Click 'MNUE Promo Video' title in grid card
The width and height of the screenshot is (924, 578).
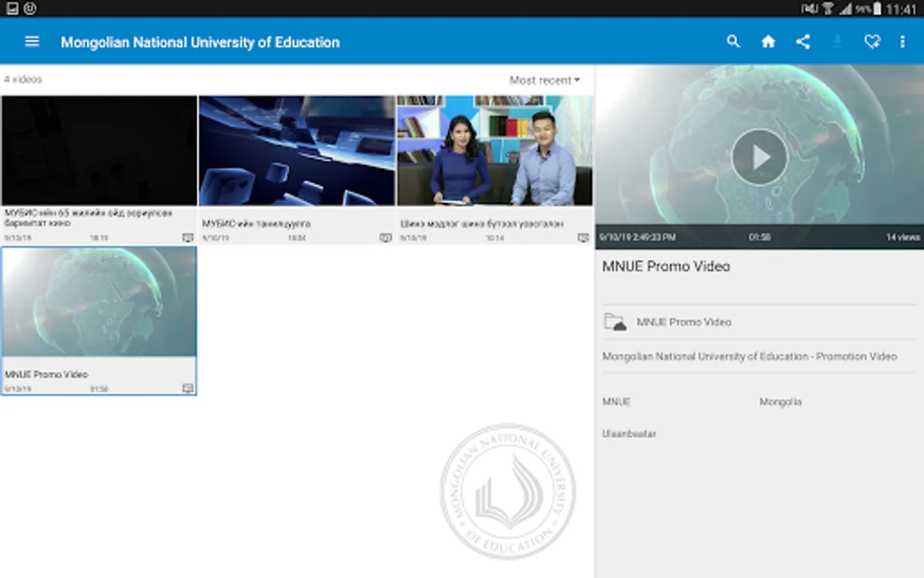click(46, 374)
